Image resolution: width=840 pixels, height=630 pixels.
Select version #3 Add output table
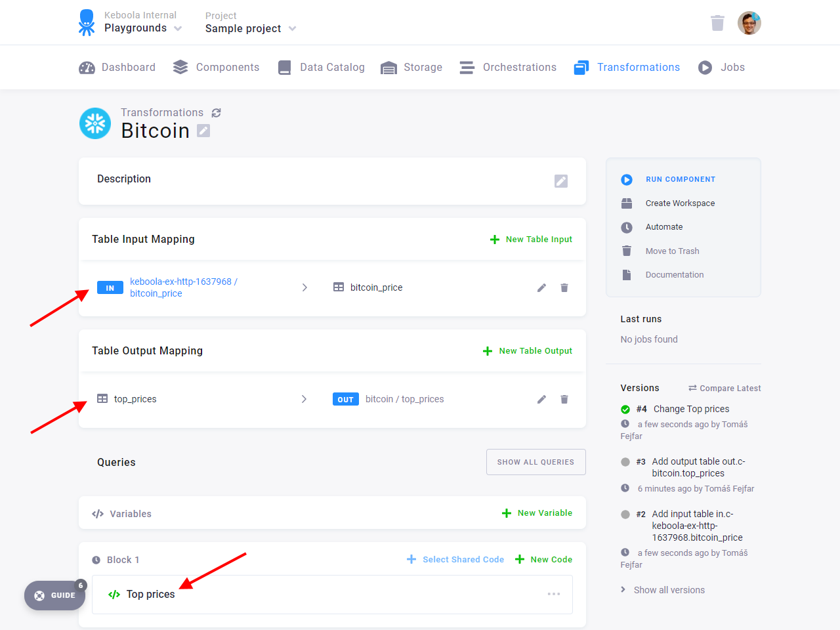point(690,467)
